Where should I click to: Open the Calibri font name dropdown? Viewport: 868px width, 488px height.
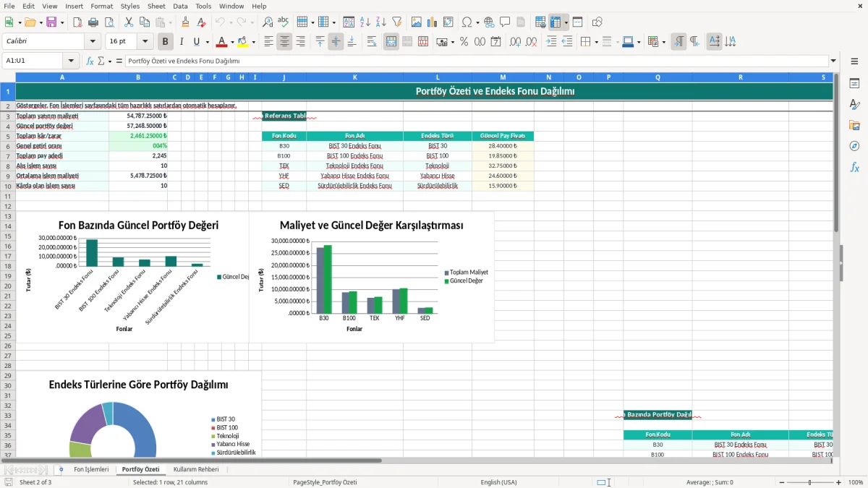(x=93, y=42)
